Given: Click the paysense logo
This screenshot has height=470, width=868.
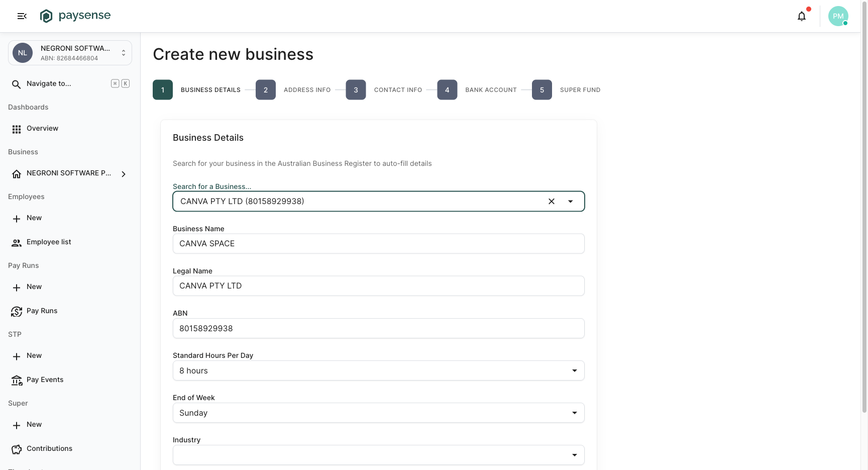Looking at the screenshot, I should tap(75, 16).
